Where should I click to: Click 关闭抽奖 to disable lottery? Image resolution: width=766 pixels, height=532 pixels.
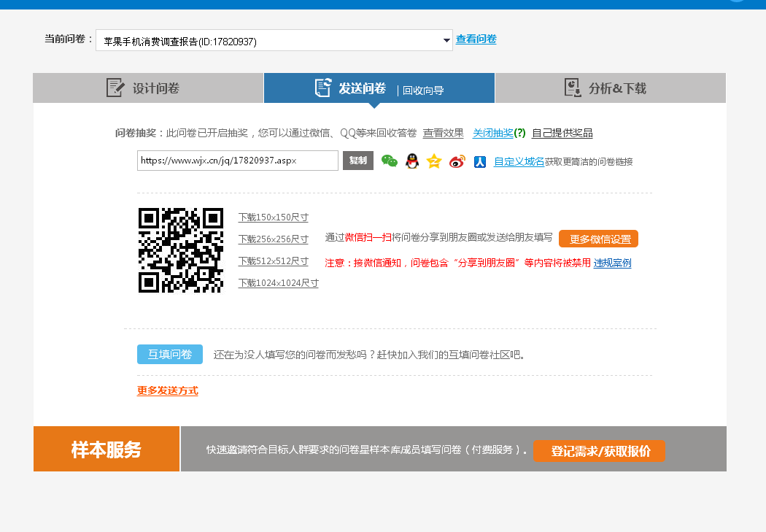click(x=493, y=133)
